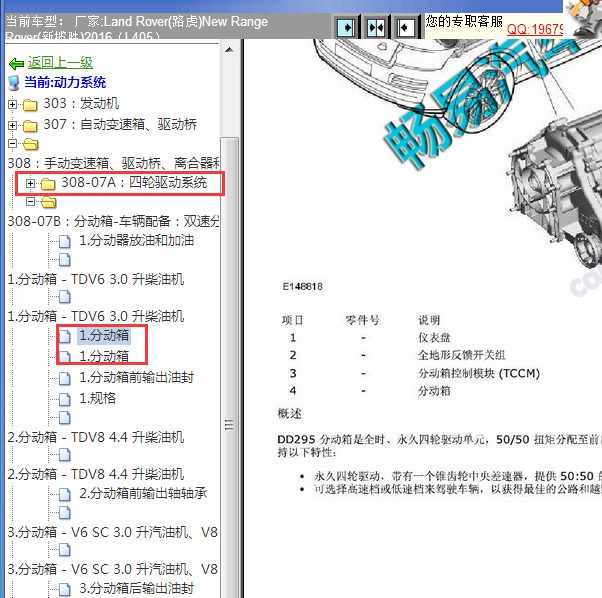Image resolution: width=602 pixels, height=598 pixels.
Task: Click page icon of 3.分动箱后输出油封
Action: click(x=64, y=589)
